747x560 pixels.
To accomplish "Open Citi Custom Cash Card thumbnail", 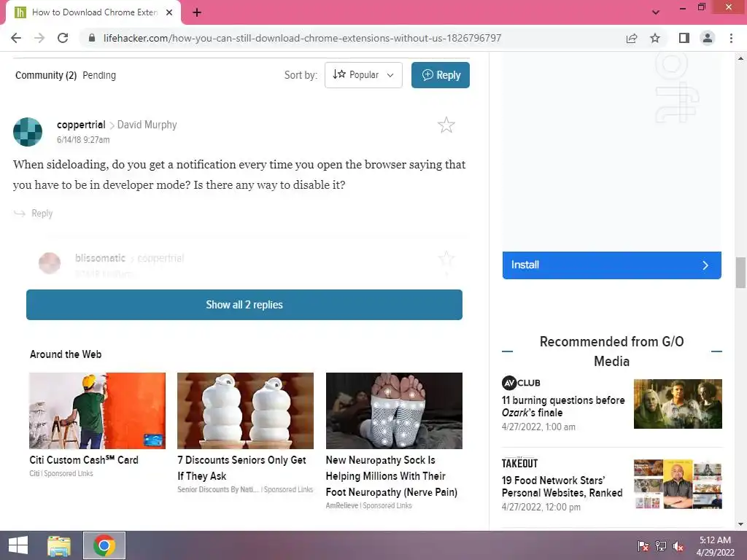I will click(x=97, y=411).
